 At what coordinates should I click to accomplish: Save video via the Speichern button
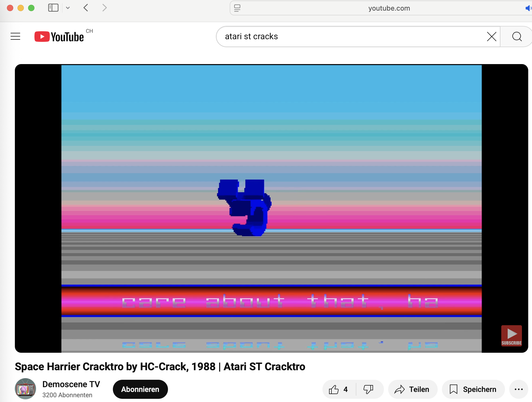(473, 389)
